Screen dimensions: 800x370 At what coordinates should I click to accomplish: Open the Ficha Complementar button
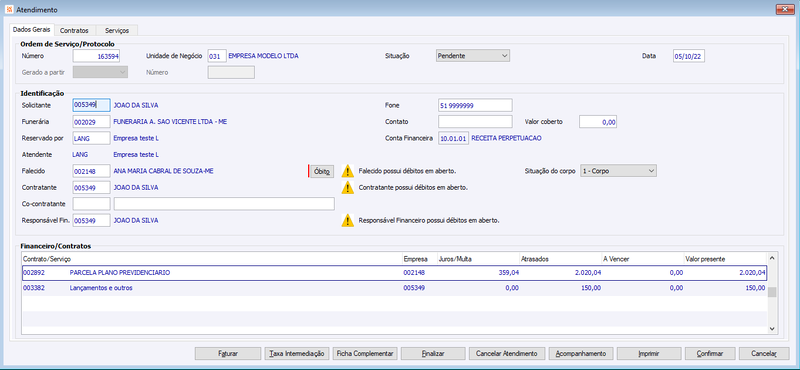(364, 353)
